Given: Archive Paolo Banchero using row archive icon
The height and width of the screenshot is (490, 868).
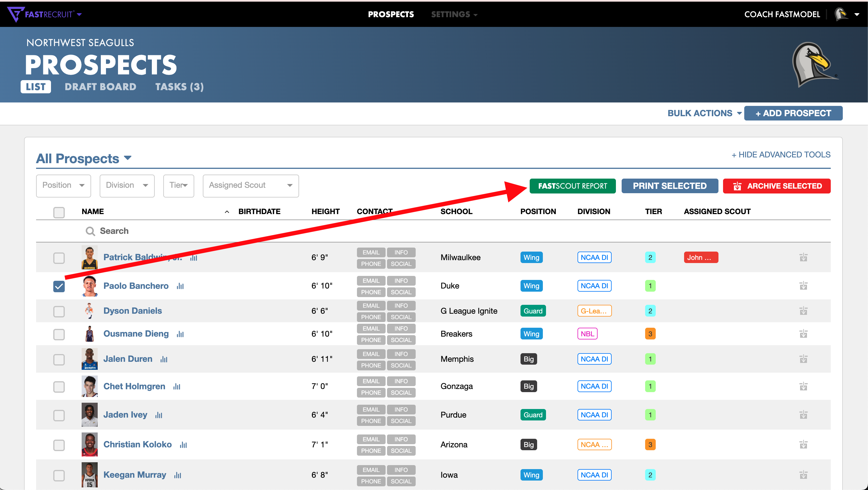Looking at the screenshot, I should (803, 286).
